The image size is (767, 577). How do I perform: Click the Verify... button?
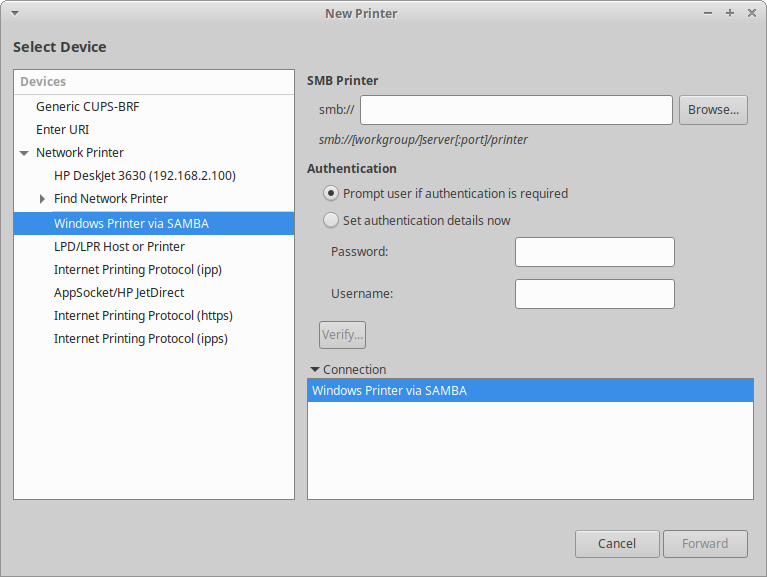[x=343, y=334]
